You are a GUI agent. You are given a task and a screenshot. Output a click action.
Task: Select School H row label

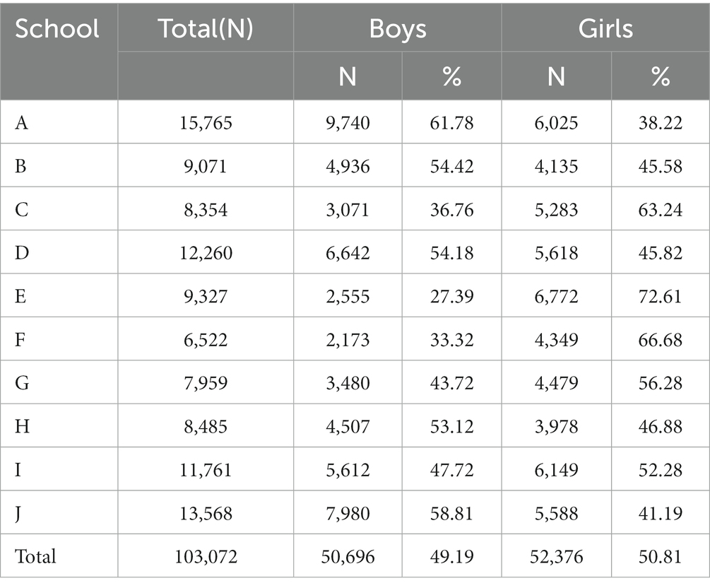pos(22,426)
